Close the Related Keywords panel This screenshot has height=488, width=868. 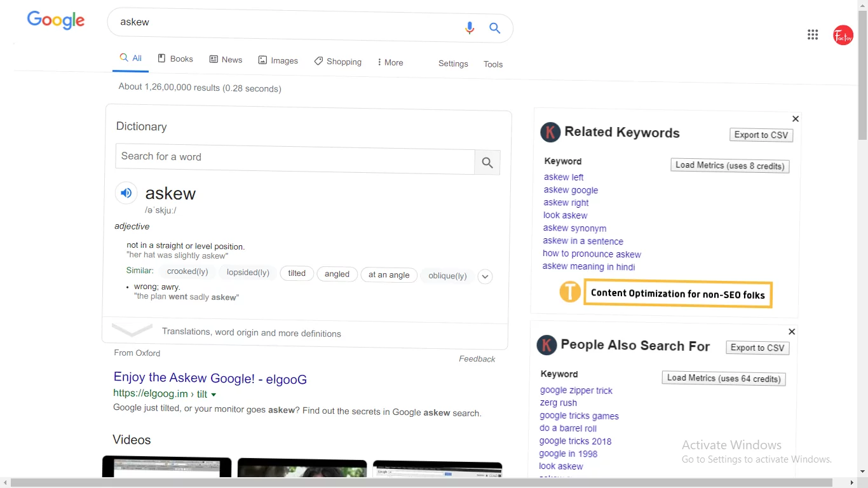coord(796,119)
